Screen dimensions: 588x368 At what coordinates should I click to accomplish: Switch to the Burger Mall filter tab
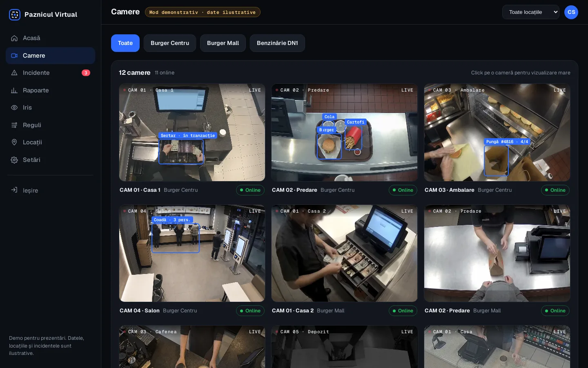223,43
